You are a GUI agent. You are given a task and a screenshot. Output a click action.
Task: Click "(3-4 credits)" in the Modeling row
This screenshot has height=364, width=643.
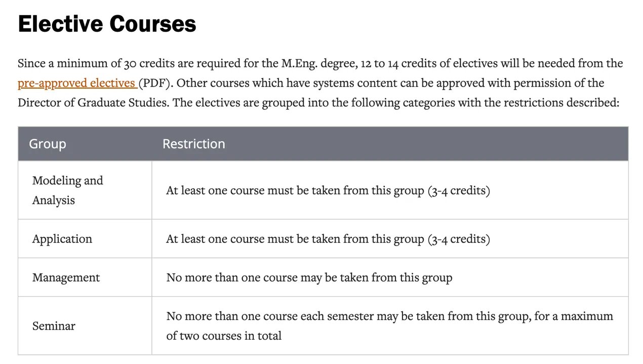(x=459, y=191)
